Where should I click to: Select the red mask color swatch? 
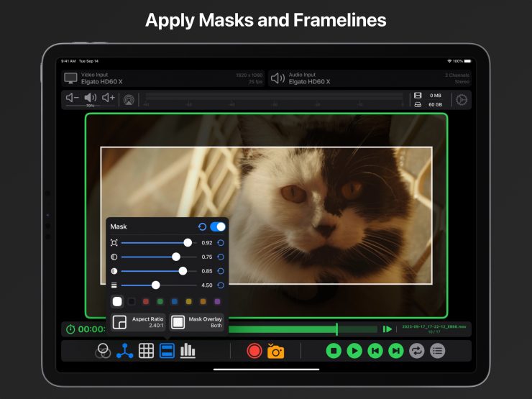pyautogui.click(x=146, y=301)
